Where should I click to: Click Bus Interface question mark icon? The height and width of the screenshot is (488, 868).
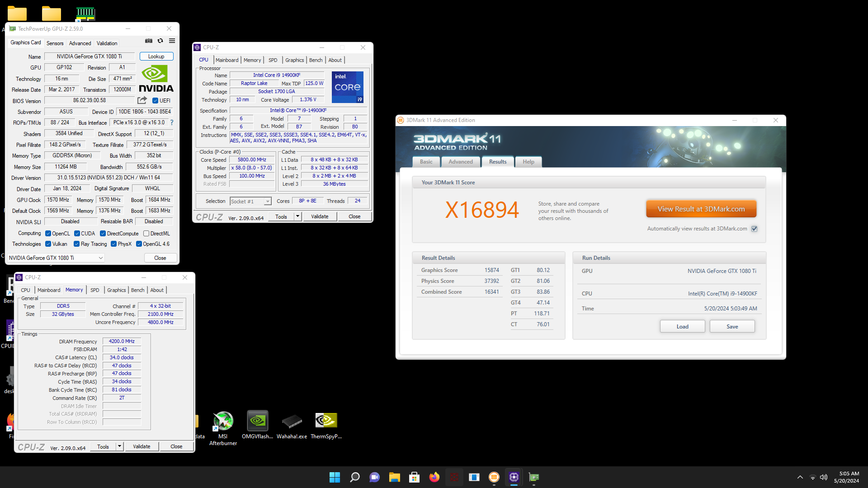[x=172, y=122]
